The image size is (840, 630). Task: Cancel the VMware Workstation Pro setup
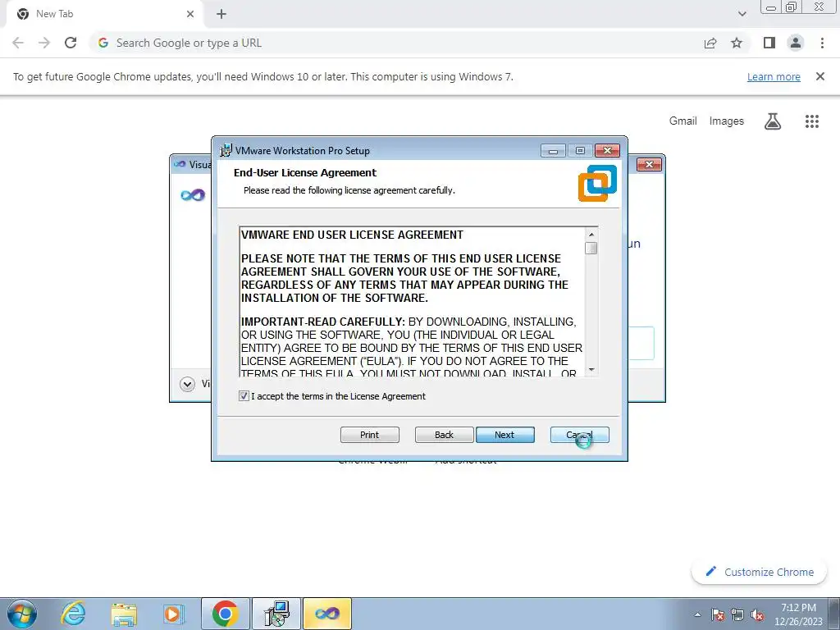579,435
